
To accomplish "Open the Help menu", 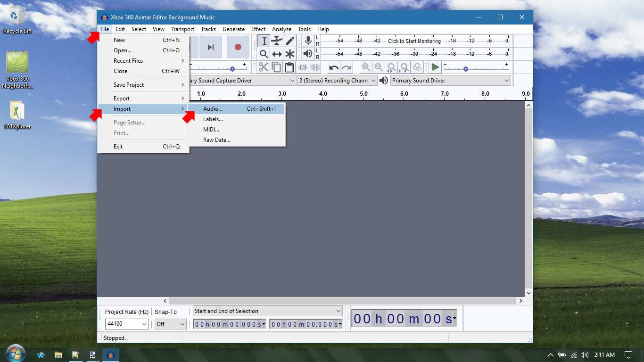I will [x=323, y=29].
